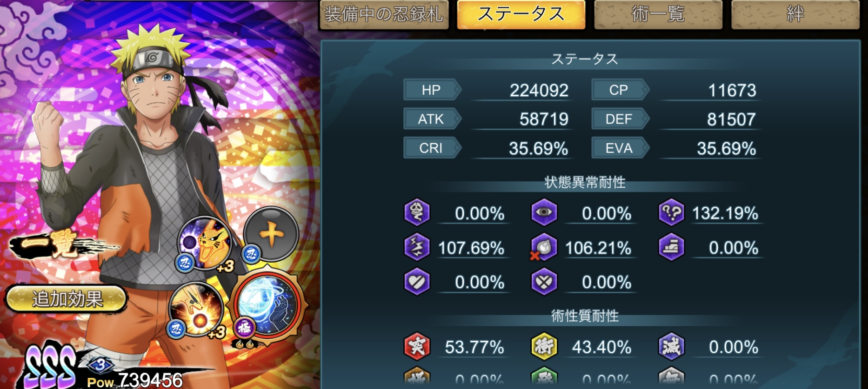Tap the red 突 attribute icon
Image resolution: width=868 pixels, height=389 pixels.
pyautogui.click(x=417, y=346)
